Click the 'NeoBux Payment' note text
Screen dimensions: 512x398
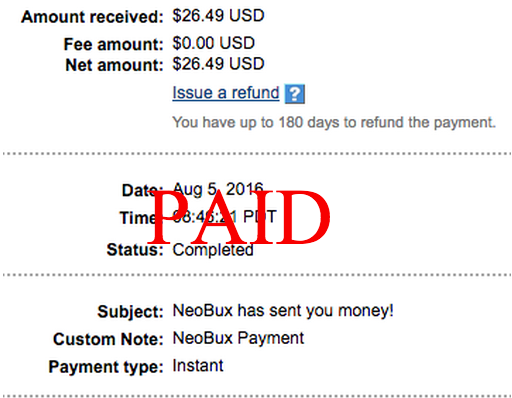(x=238, y=338)
